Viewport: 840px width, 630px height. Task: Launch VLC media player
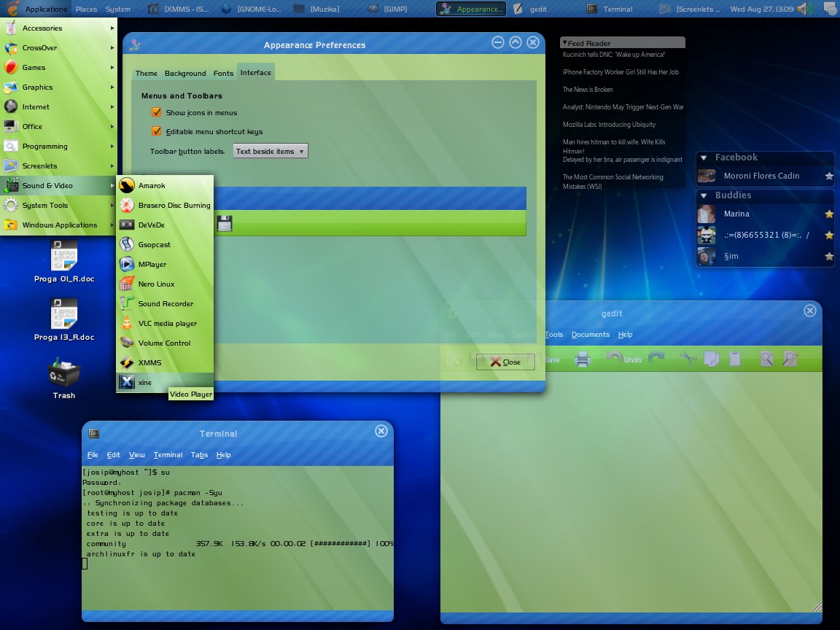(x=165, y=323)
